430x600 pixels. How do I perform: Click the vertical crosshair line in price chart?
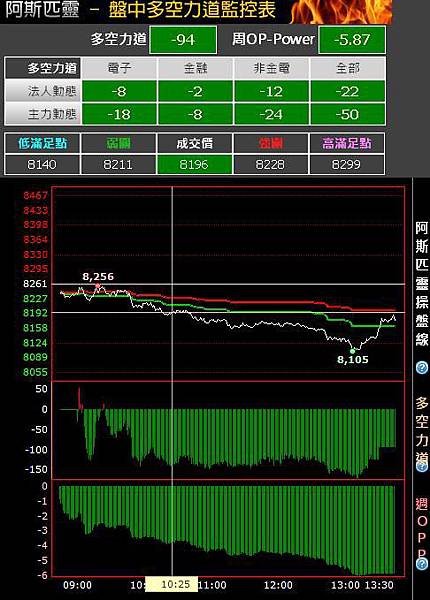pyautogui.click(x=172, y=283)
